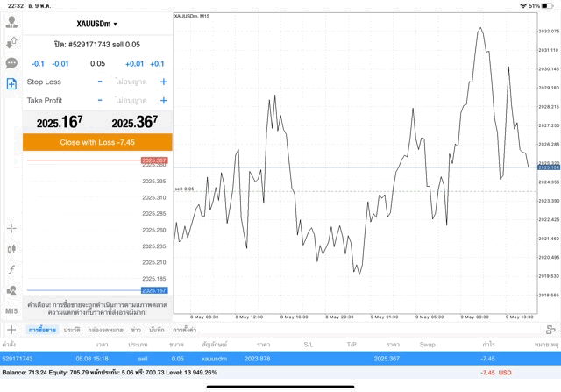Change the M15 timeframe in sidebar
561x392 pixels.
(11, 311)
